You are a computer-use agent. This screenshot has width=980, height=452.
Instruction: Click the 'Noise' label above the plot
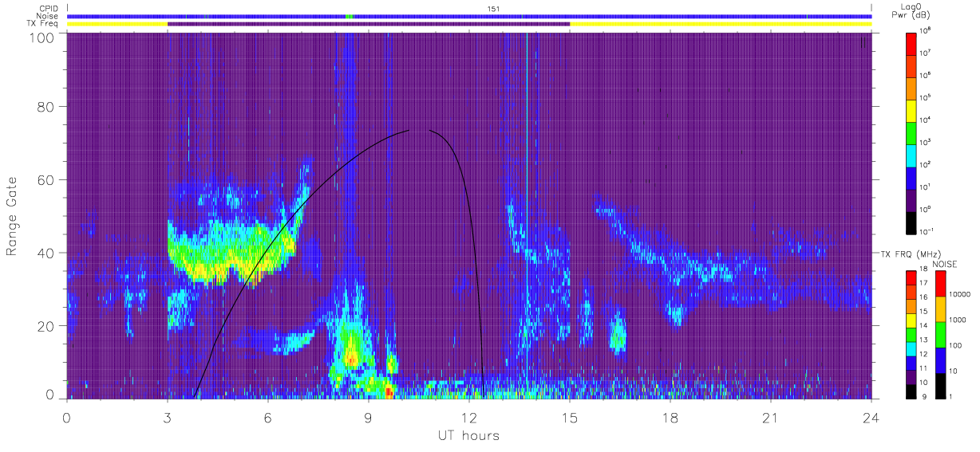(46, 16)
